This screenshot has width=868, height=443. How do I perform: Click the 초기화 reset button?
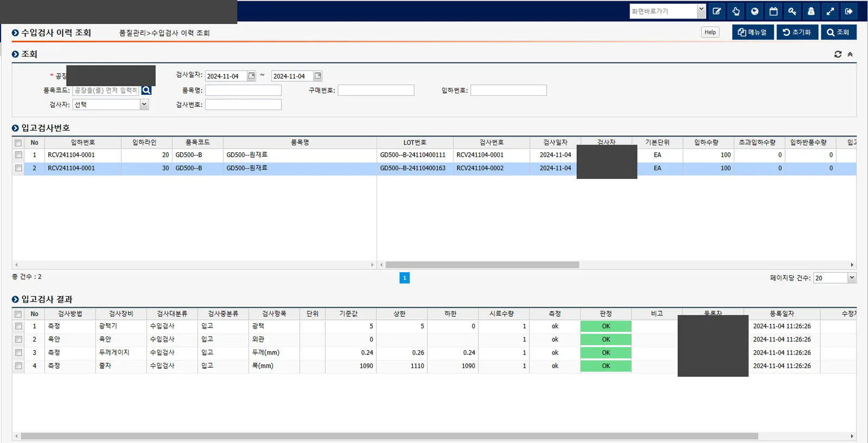(x=797, y=33)
